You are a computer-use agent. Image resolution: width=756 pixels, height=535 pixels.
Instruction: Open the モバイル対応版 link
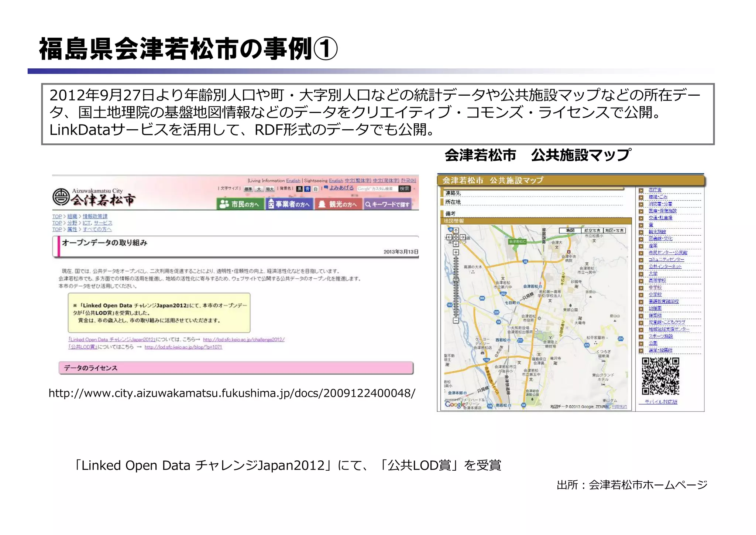[661, 402]
